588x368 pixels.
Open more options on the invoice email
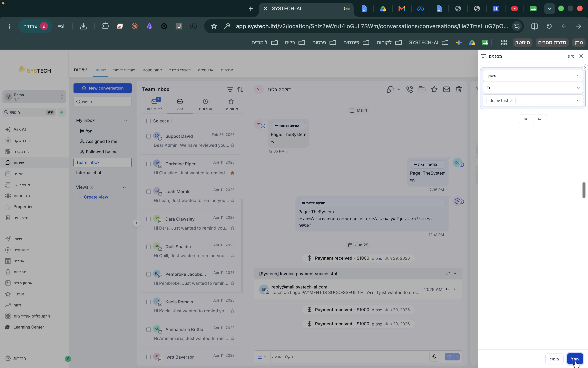pos(455,290)
